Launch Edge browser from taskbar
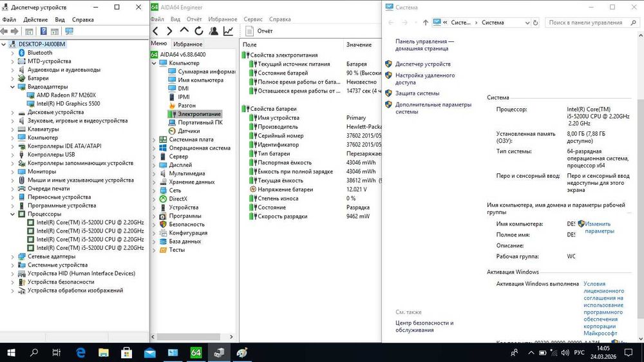This screenshot has height=362, width=644. (80, 352)
